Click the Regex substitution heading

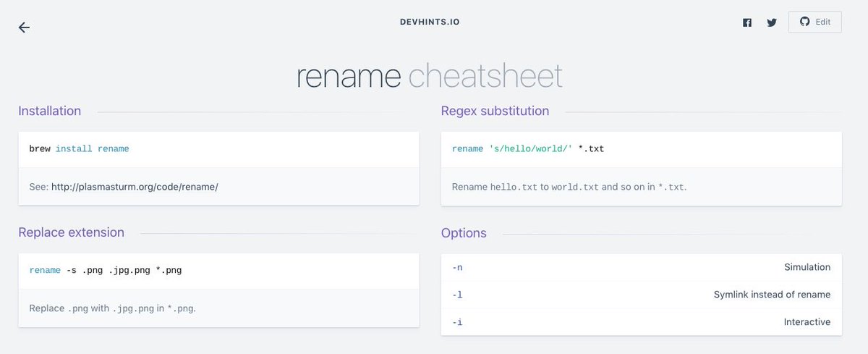pos(495,111)
